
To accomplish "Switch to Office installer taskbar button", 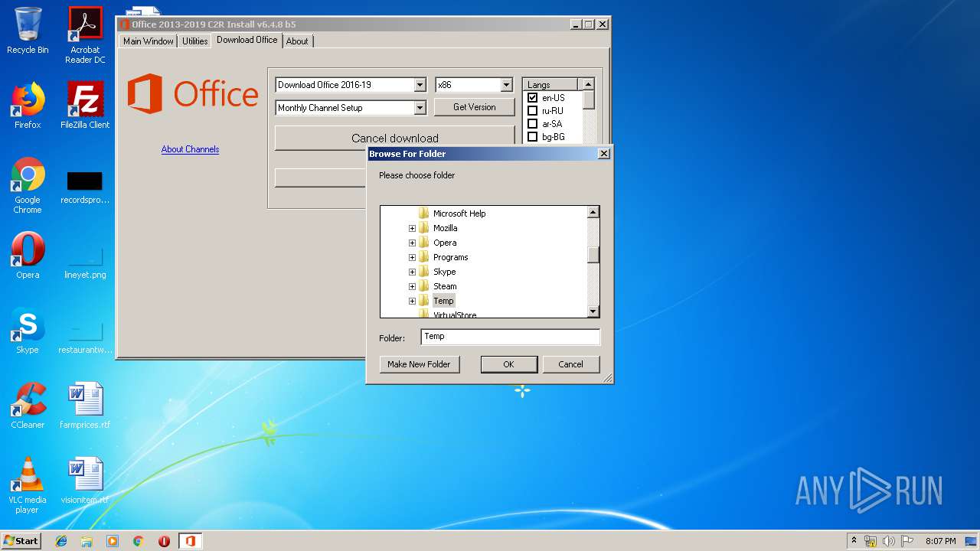I will (191, 541).
